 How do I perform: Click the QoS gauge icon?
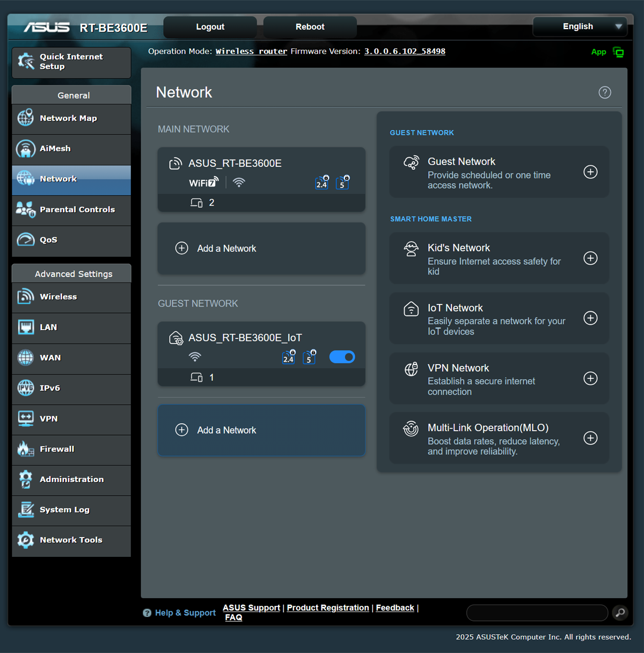(x=26, y=240)
